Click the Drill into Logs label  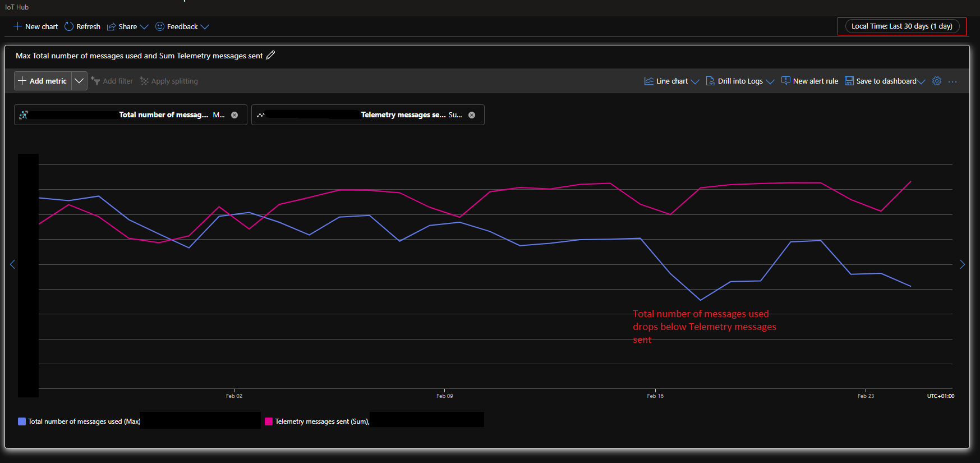point(740,81)
